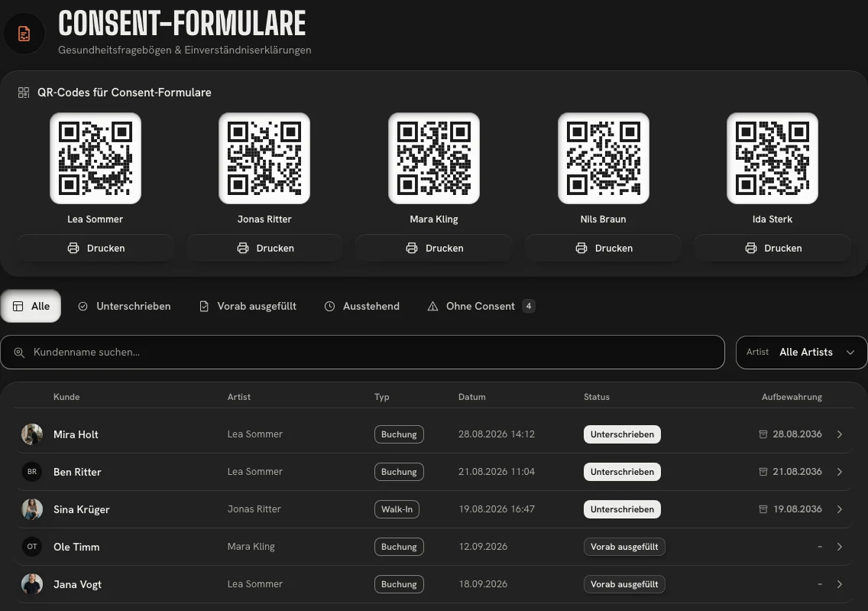Click the date 21.08.2026 11:04

point(497,472)
